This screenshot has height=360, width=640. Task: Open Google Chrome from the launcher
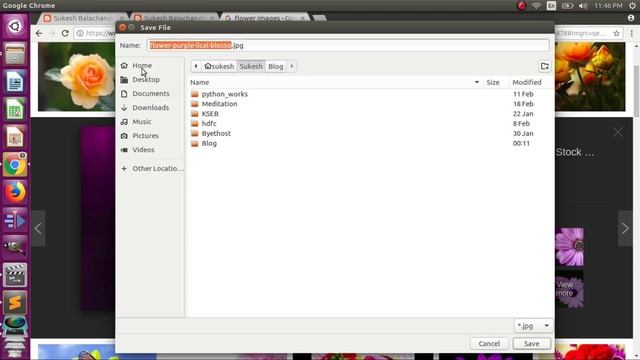[x=15, y=165]
